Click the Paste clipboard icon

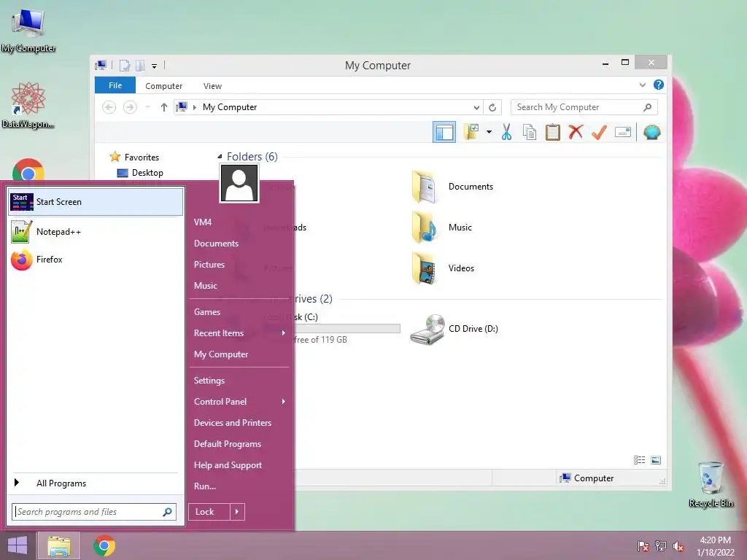553,132
